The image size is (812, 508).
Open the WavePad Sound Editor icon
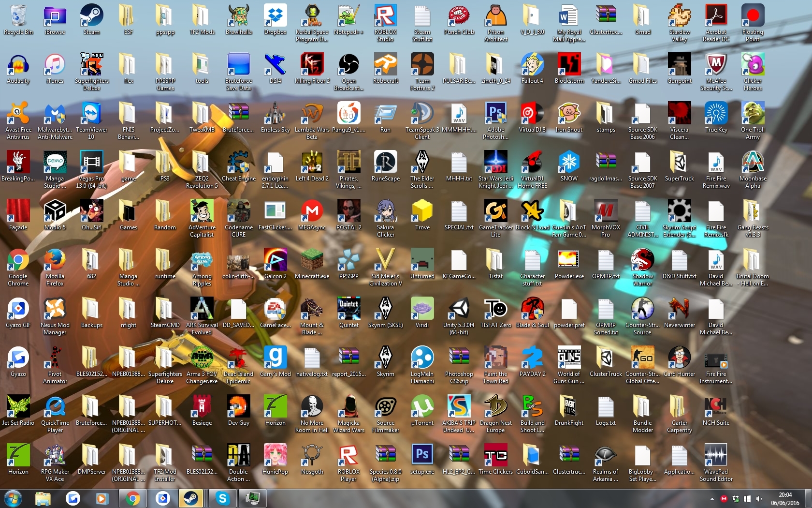pos(716,463)
